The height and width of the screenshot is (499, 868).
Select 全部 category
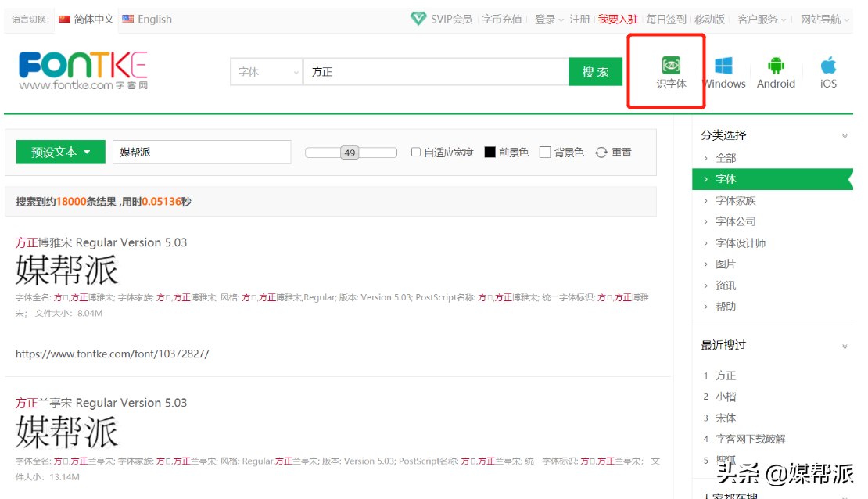point(726,158)
